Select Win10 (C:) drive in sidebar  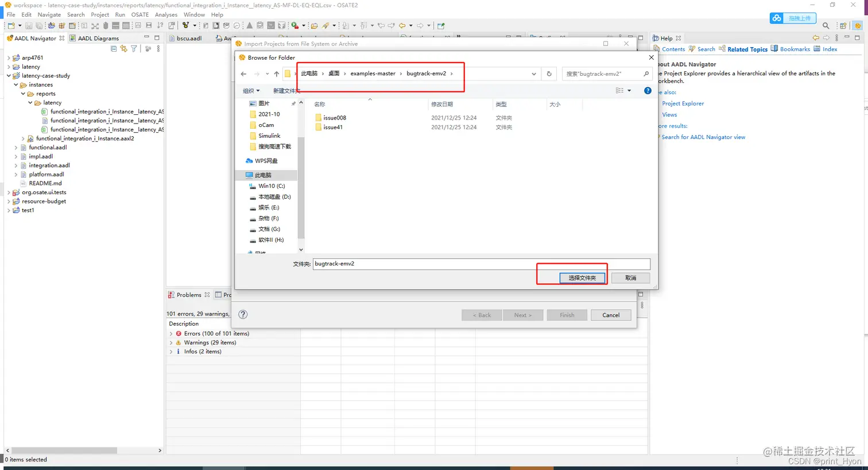pos(272,186)
